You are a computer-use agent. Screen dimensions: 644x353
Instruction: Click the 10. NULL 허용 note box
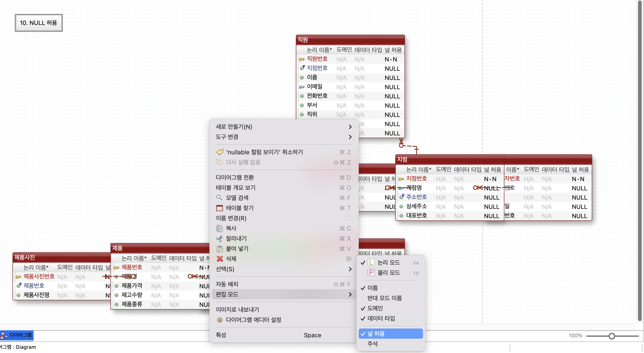click(x=39, y=23)
